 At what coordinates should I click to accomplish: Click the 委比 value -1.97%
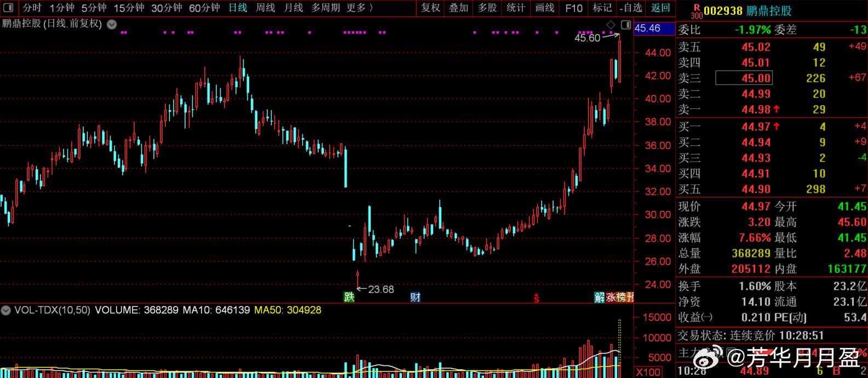coord(752,30)
